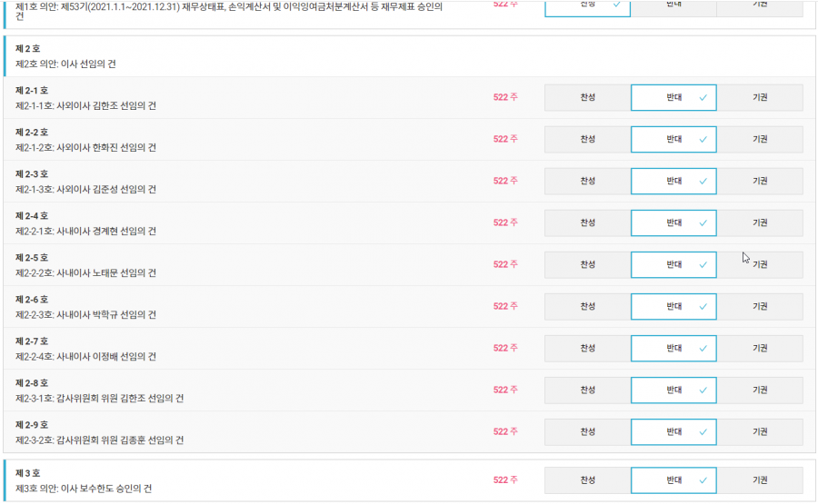Select 기권 for item 제2-1호 김한조
818x504 pixels.
pos(760,97)
